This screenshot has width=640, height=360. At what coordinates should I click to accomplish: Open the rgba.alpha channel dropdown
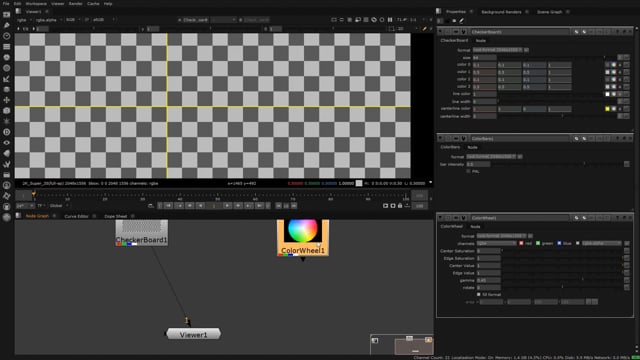48,20
